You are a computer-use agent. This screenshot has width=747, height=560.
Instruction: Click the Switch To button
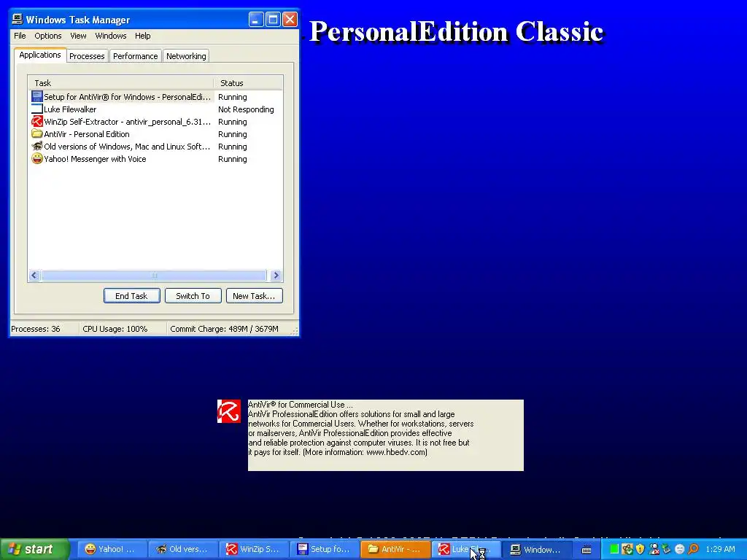point(193,296)
